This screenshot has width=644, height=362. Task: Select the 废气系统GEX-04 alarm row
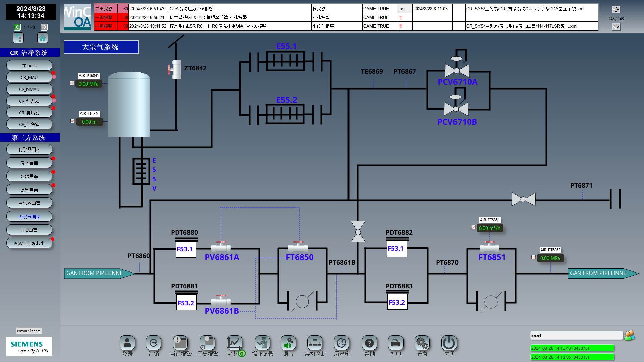(x=346, y=17)
